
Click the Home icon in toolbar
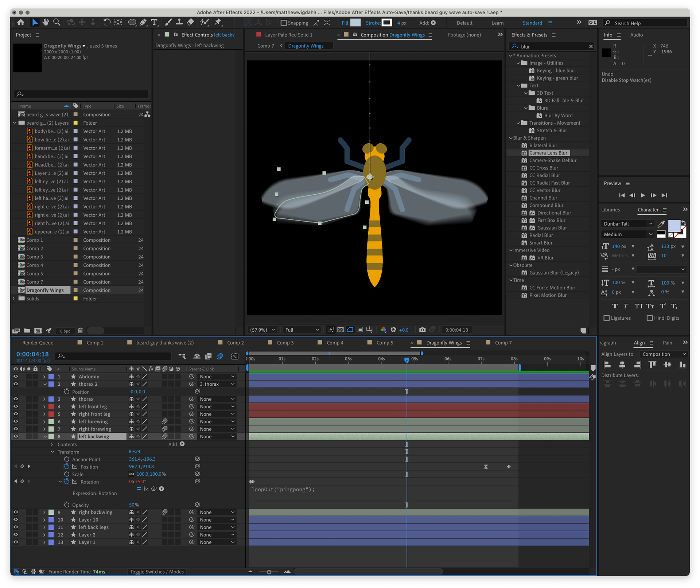pyautogui.click(x=21, y=23)
